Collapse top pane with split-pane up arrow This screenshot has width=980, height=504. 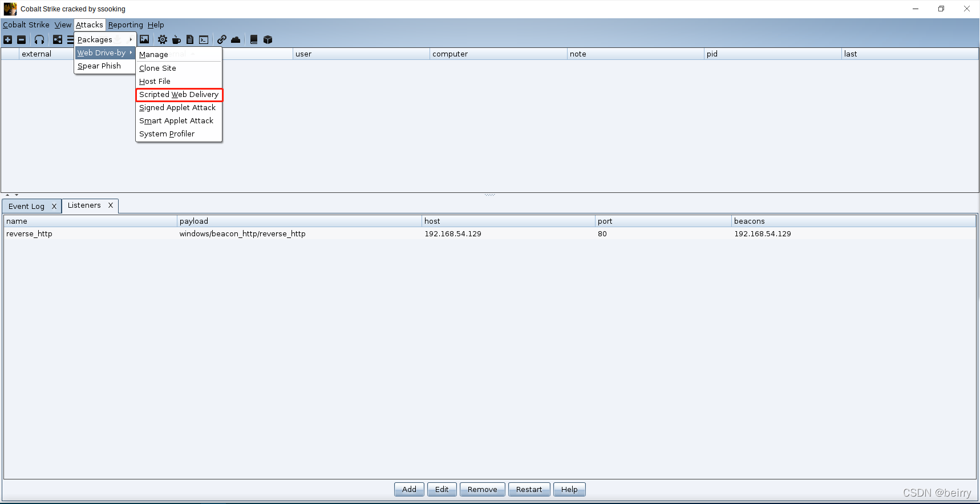coord(7,195)
